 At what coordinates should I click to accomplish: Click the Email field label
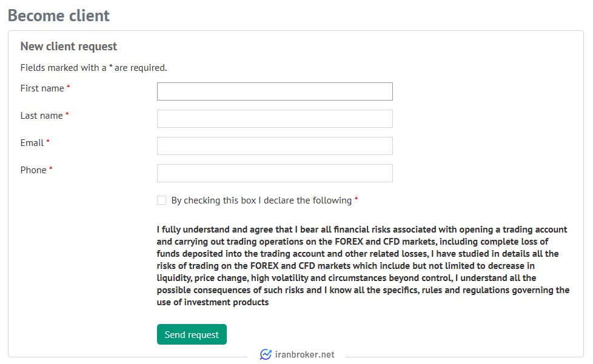32,143
